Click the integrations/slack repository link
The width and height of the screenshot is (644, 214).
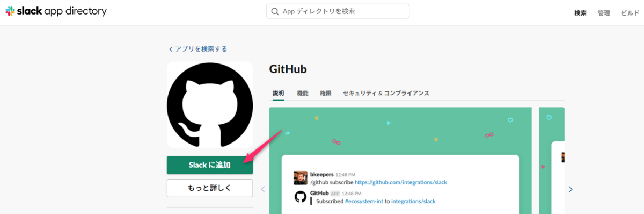point(413,201)
